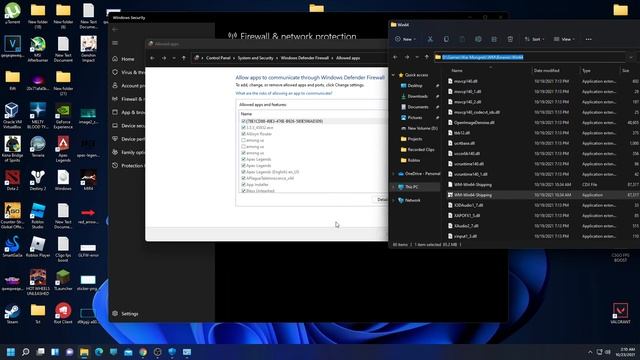Open uTorrent desktop shortcut
The height and width of the screenshot is (360, 640).
click(x=12, y=13)
